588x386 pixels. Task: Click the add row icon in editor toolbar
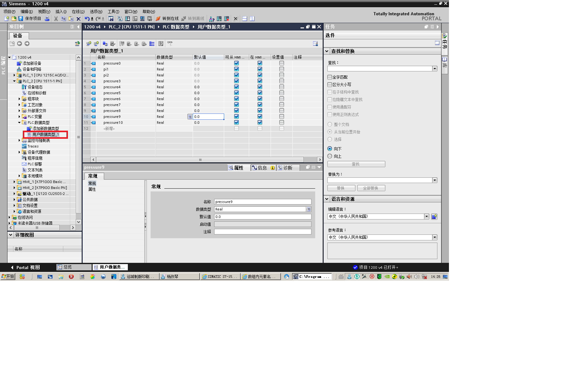(x=96, y=44)
